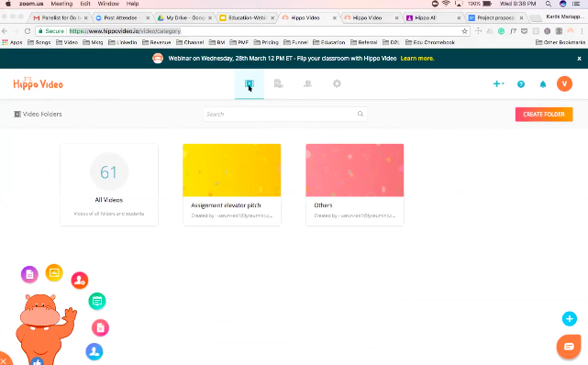The width and height of the screenshot is (588, 365).
Task: Focus the folder Search field
Action: click(x=285, y=114)
